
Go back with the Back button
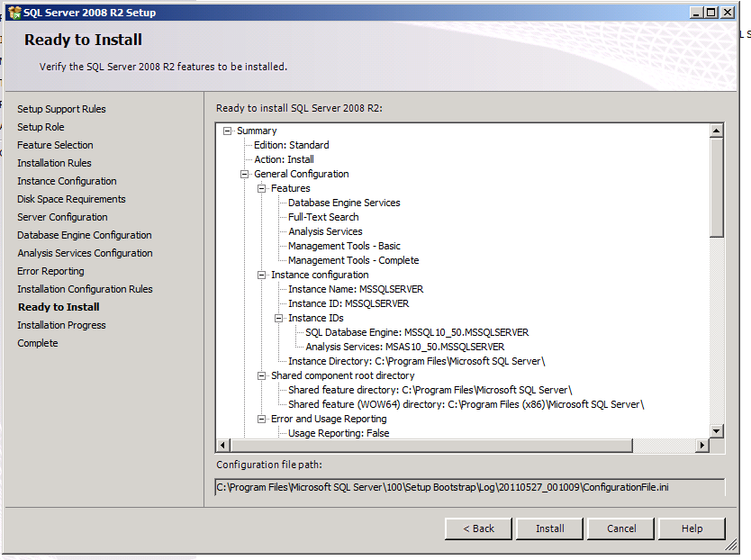tap(478, 528)
